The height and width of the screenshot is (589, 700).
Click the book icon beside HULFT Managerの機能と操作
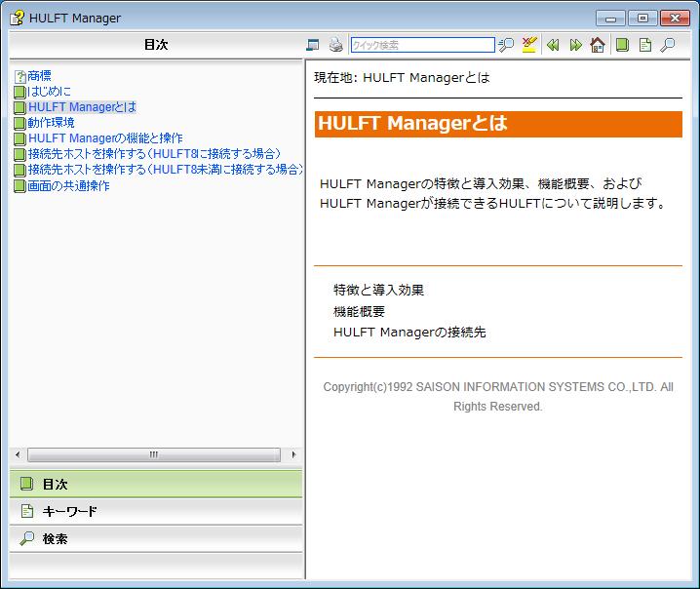[19, 138]
